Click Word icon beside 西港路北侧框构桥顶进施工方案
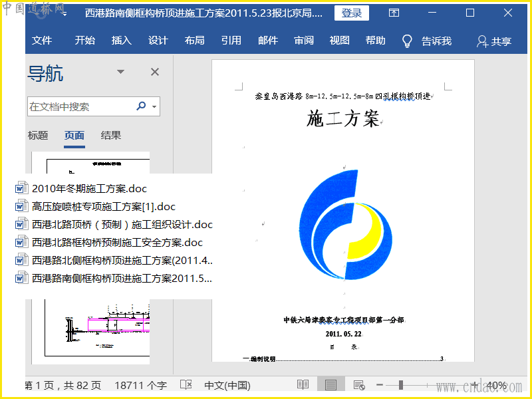532x399 pixels. 21,260
